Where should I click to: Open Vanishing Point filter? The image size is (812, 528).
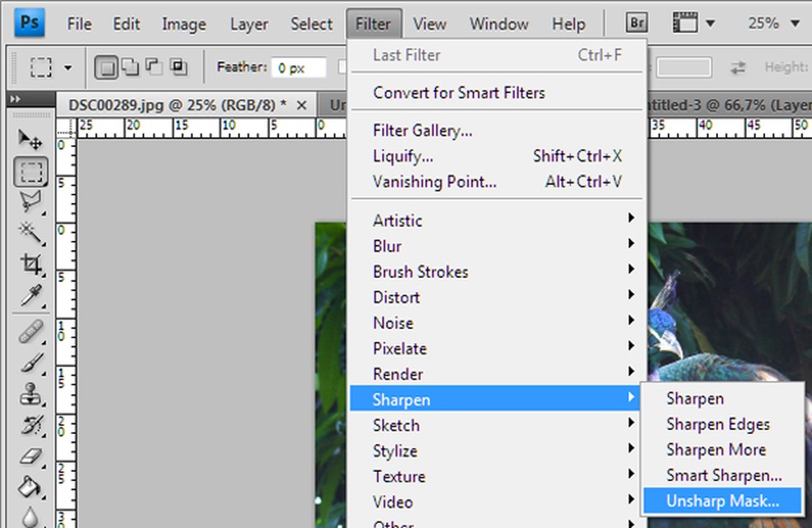coord(496,181)
